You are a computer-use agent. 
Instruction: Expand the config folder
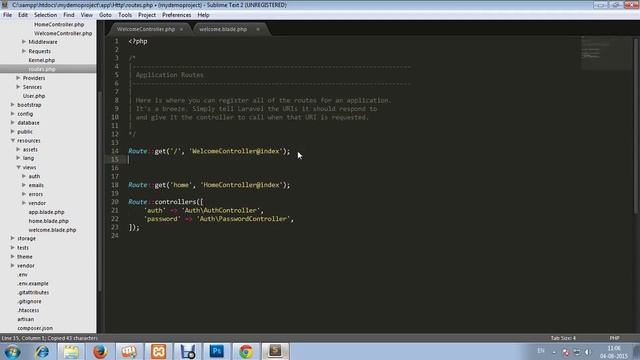pos(13,113)
